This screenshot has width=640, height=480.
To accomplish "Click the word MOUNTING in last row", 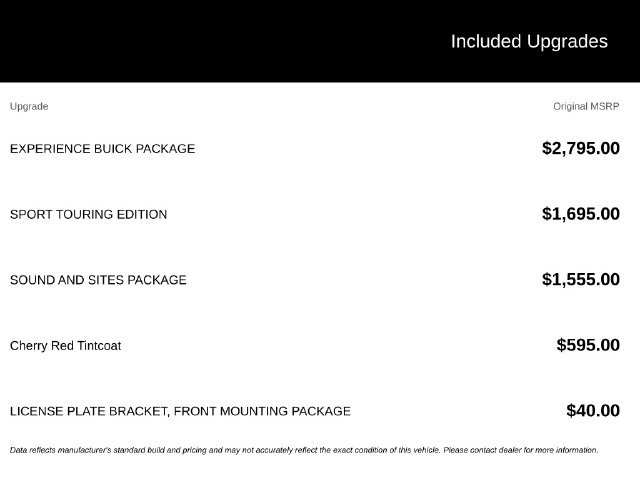I will [x=254, y=411].
